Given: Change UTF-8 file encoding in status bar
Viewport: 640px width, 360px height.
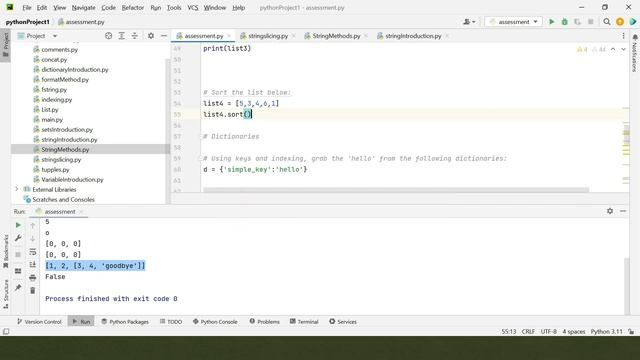Looking at the screenshot, I should click(x=549, y=331).
